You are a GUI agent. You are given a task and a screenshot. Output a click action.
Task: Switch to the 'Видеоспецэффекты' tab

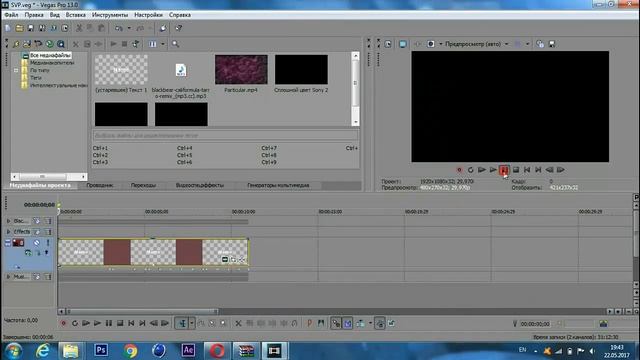pos(200,185)
